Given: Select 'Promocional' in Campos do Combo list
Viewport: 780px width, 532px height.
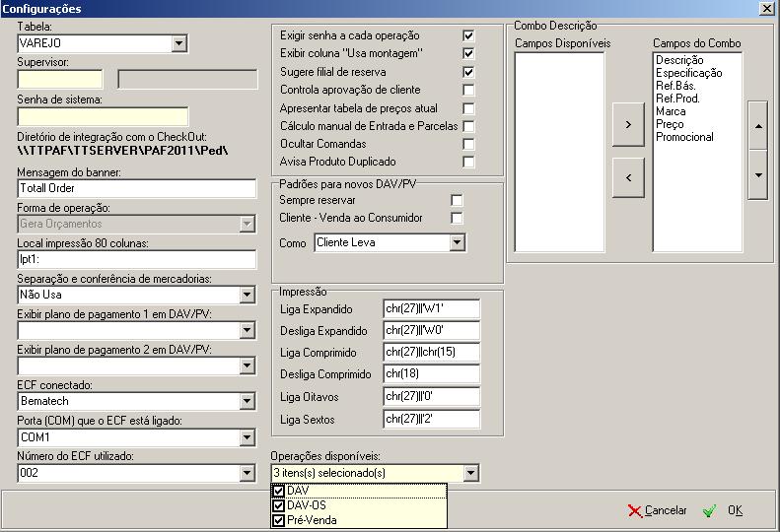Looking at the screenshot, I should [684, 137].
